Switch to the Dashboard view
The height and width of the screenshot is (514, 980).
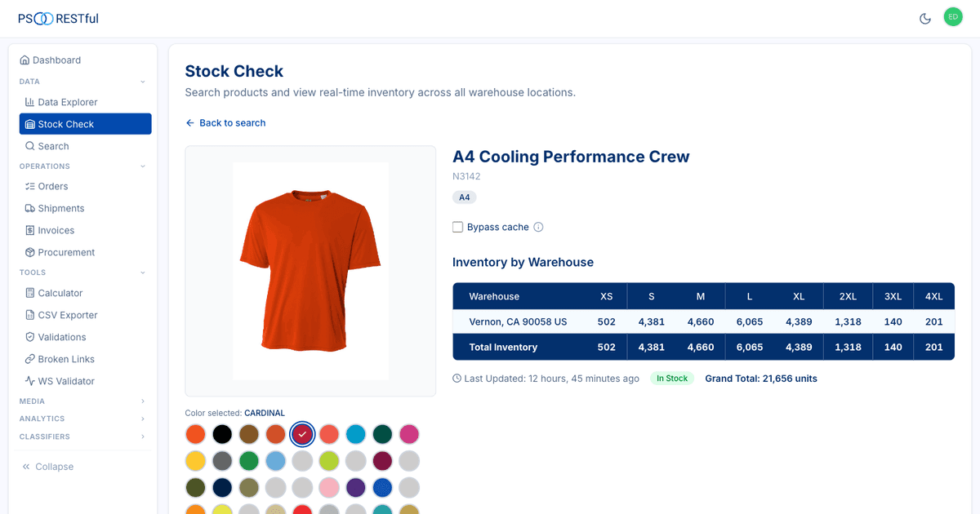tap(57, 60)
